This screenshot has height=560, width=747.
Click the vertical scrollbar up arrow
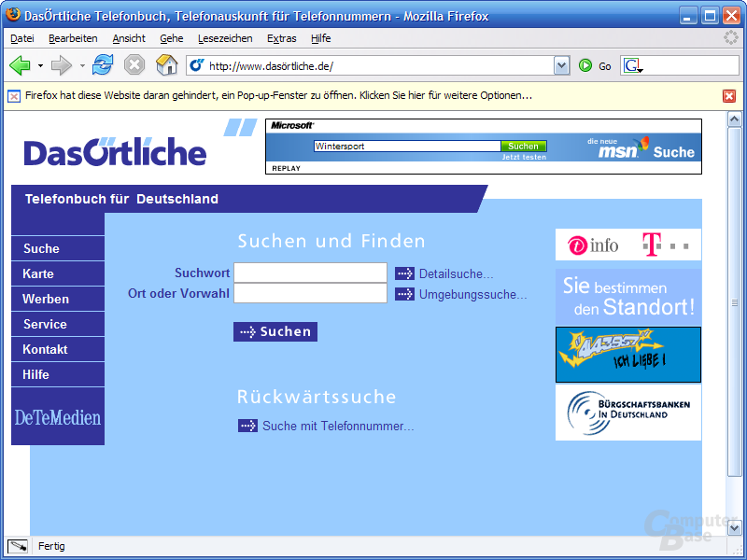[x=734, y=119]
